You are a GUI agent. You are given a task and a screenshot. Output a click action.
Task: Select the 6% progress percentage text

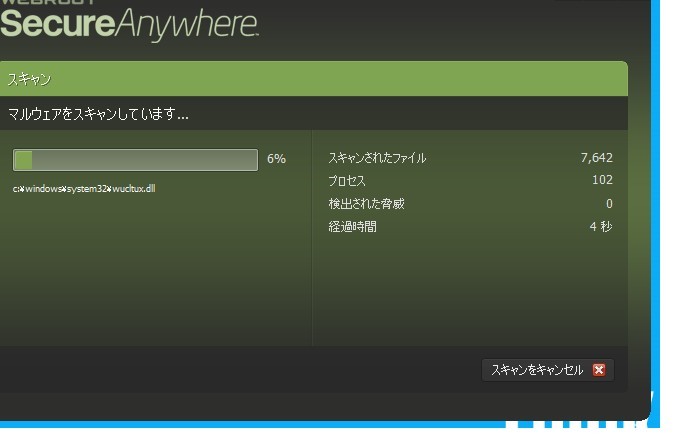click(x=276, y=159)
